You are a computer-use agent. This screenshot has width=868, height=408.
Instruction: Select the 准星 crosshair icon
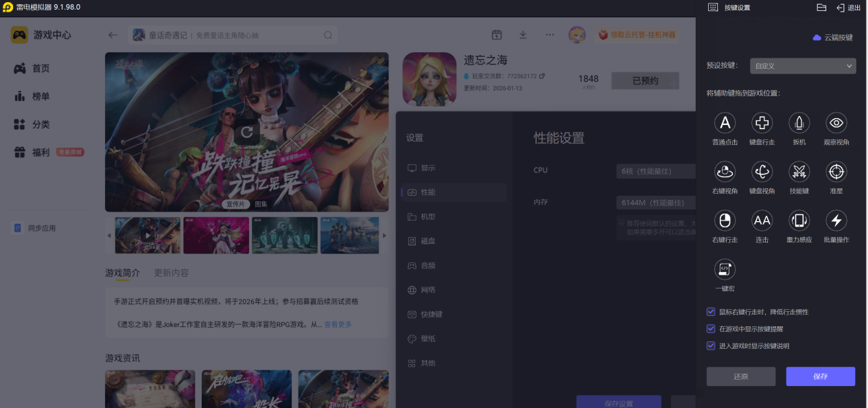pyautogui.click(x=836, y=172)
